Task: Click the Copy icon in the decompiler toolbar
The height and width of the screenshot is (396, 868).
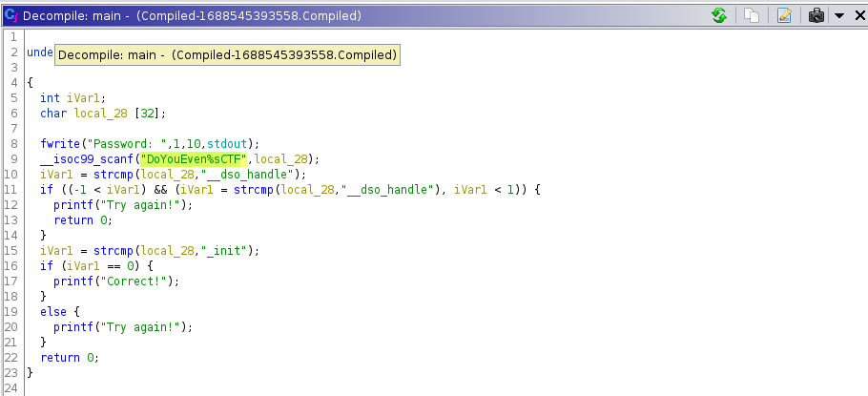Action: coord(752,15)
